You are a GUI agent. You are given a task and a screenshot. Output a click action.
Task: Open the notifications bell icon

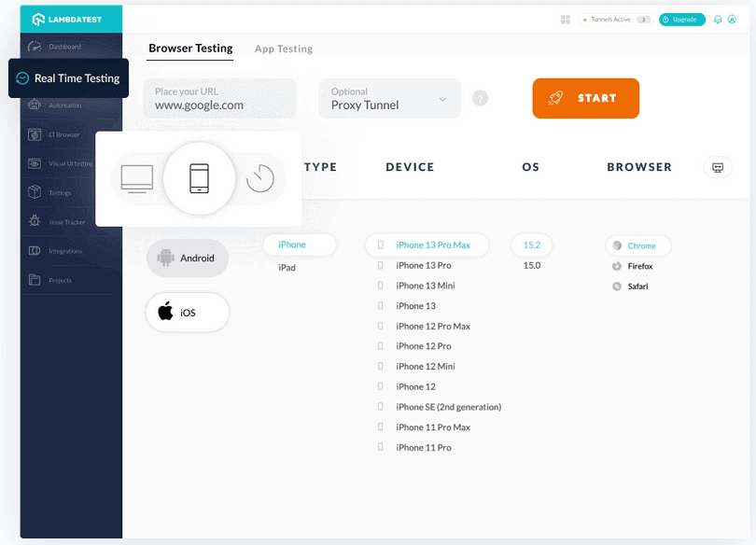point(718,20)
